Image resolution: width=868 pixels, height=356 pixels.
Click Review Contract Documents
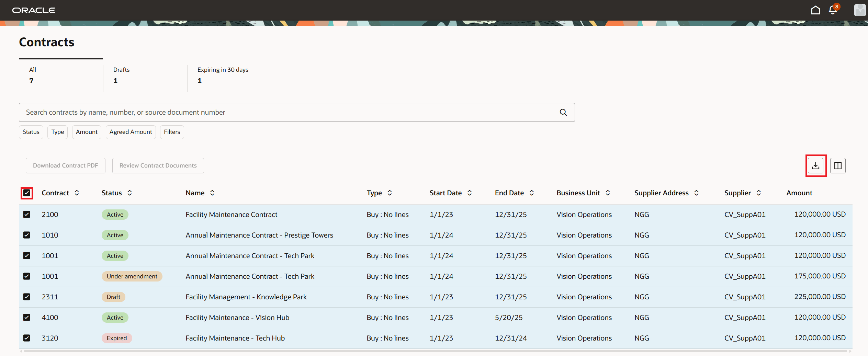158,165
